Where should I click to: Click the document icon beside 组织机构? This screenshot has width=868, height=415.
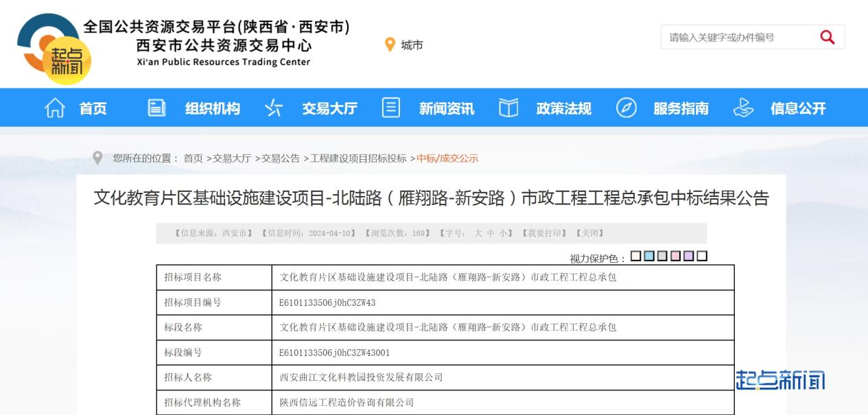pos(157,108)
